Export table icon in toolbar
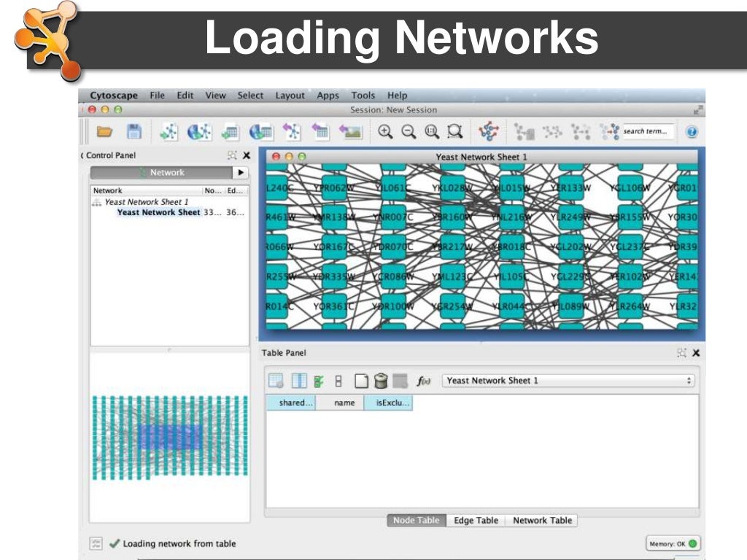The height and width of the screenshot is (560, 747). click(321, 131)
